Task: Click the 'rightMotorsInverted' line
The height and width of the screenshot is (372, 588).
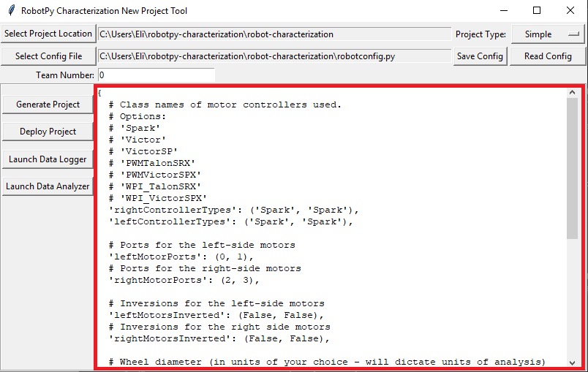Action: click(x=219, y=338)
